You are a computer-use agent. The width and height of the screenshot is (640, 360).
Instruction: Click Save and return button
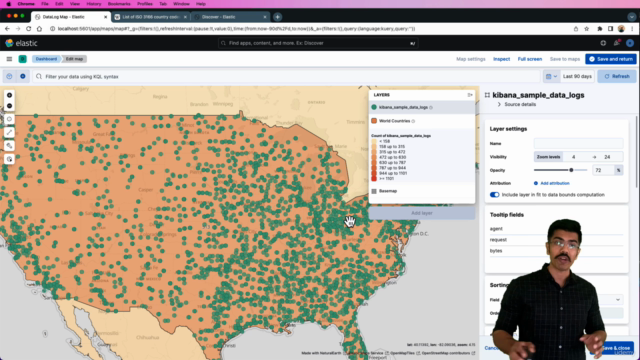(x=611, y=59)
